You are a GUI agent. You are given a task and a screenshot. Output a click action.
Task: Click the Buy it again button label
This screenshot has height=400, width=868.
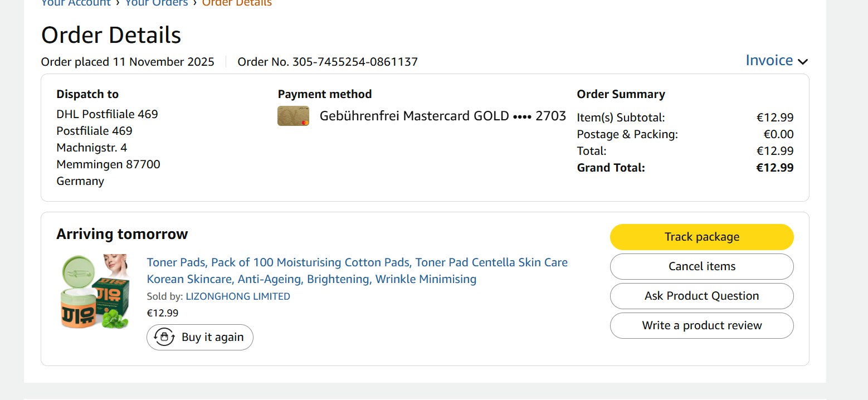(212, 337)
